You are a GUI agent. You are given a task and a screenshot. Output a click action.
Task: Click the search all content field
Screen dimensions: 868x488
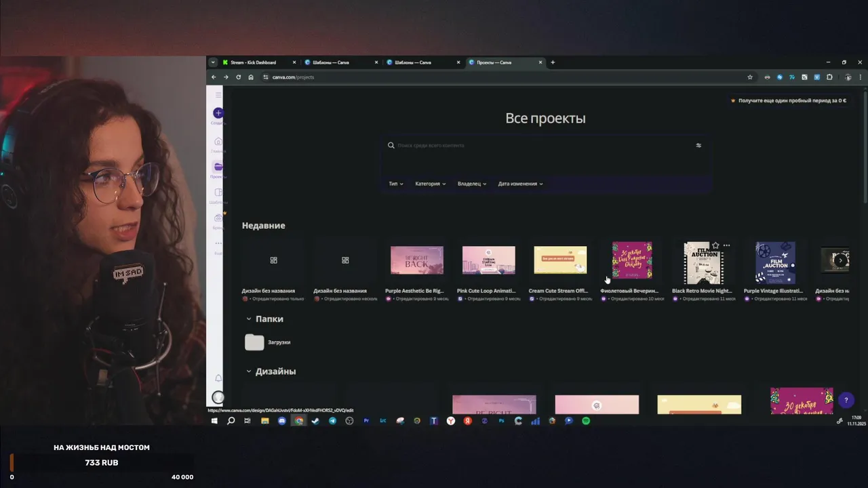546,145
